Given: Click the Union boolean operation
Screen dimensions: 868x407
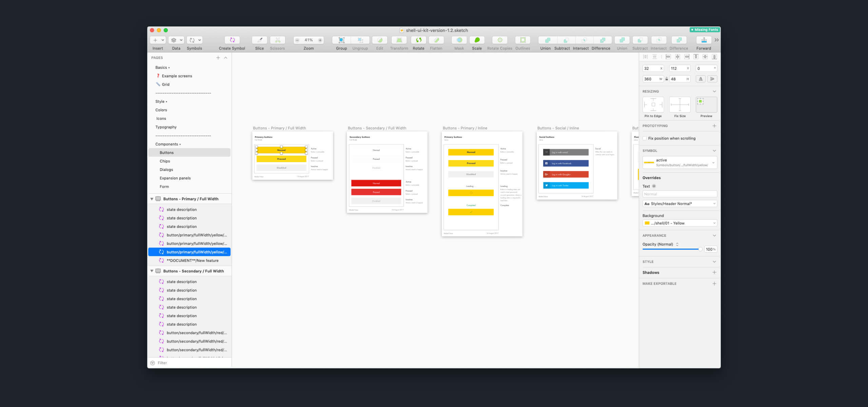Looking at the screenshot, I should tap(546, 40).
